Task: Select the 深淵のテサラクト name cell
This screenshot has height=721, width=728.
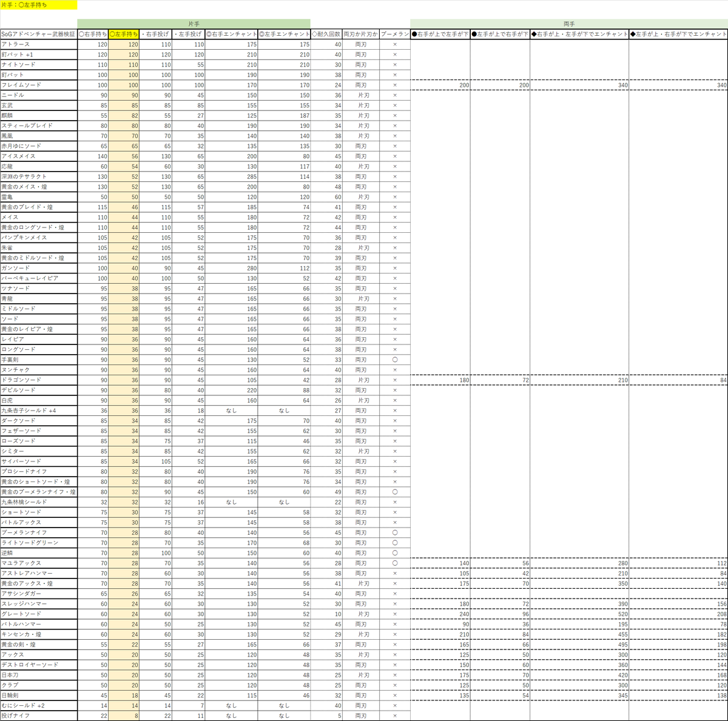Action: pyautogui.click(x=39, y=176)
